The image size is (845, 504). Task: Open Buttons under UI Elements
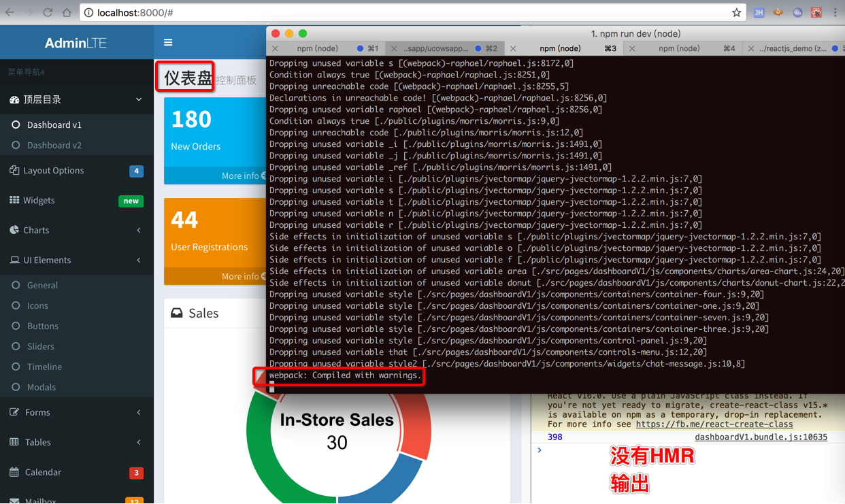[x=43, y=326]
